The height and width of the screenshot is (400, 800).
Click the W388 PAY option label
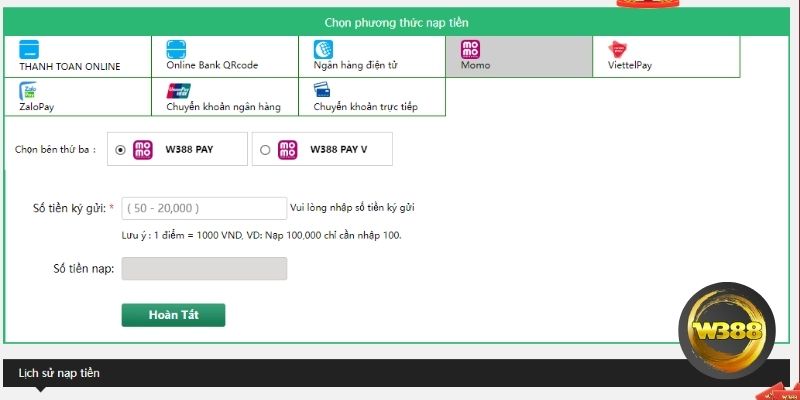189,150
